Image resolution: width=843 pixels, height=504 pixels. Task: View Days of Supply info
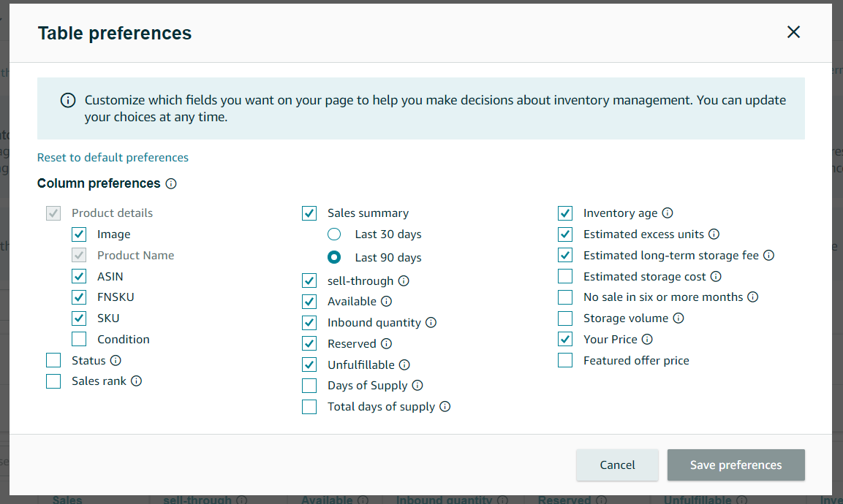[x=417, y=386]
